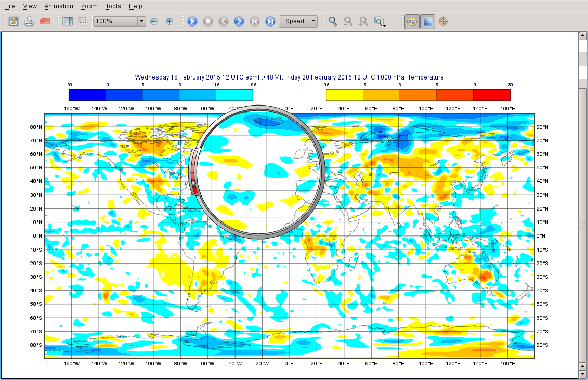Screen dimensions: 588x380
Task: Click the dashed rectangle selection icon
Action: click(83, 21)
